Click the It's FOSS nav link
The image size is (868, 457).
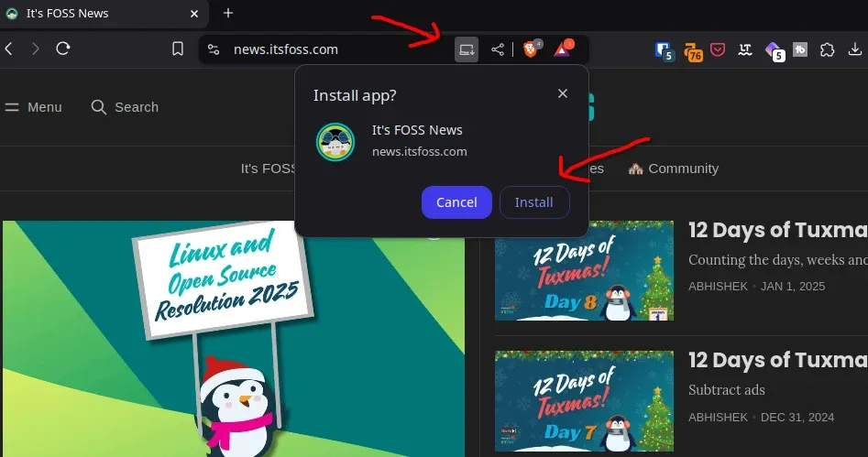point(269,169)
